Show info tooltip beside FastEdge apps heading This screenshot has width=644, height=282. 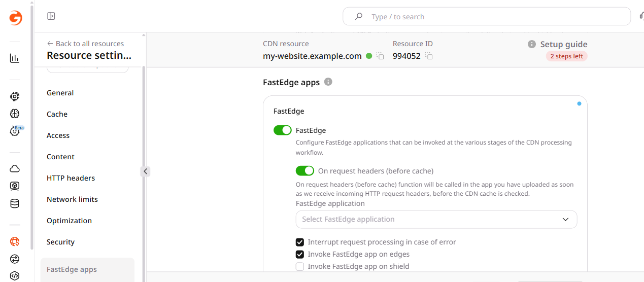pos(328,82)
